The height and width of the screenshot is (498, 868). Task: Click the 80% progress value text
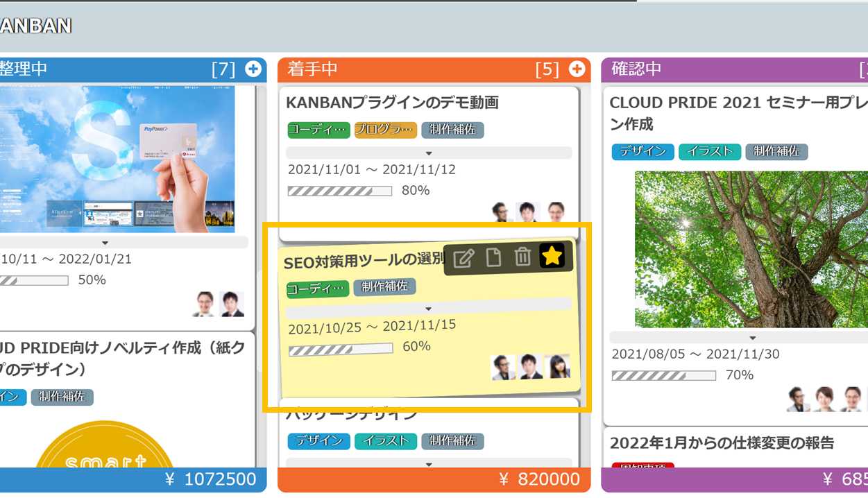[416, 191]
